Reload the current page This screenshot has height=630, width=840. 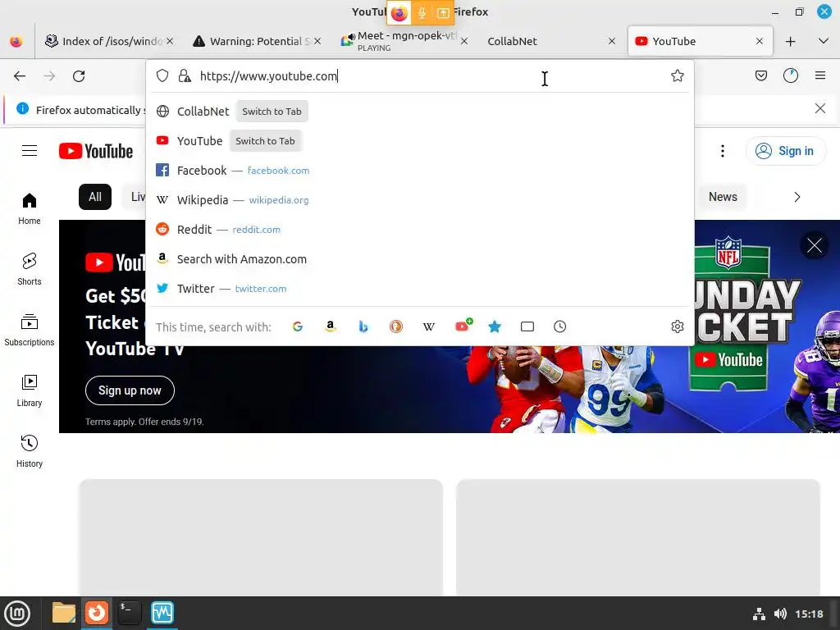pos(79,76)
